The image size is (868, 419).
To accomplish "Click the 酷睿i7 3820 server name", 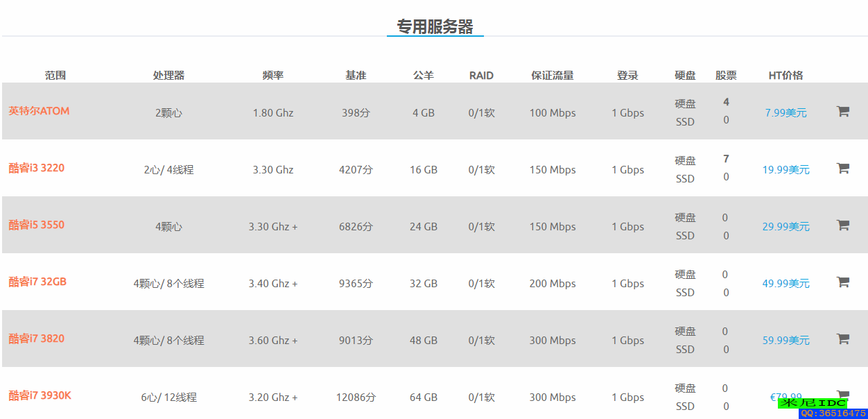I will (36, 339).
